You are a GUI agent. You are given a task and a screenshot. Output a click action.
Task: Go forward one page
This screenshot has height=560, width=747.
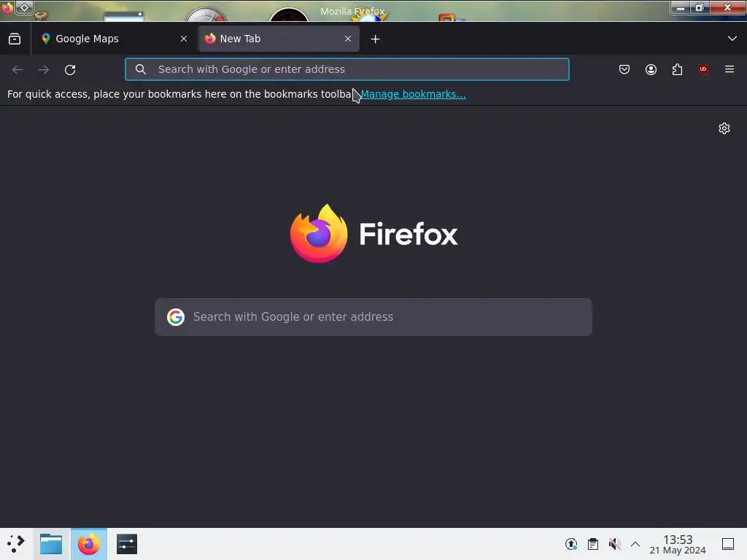44,69
